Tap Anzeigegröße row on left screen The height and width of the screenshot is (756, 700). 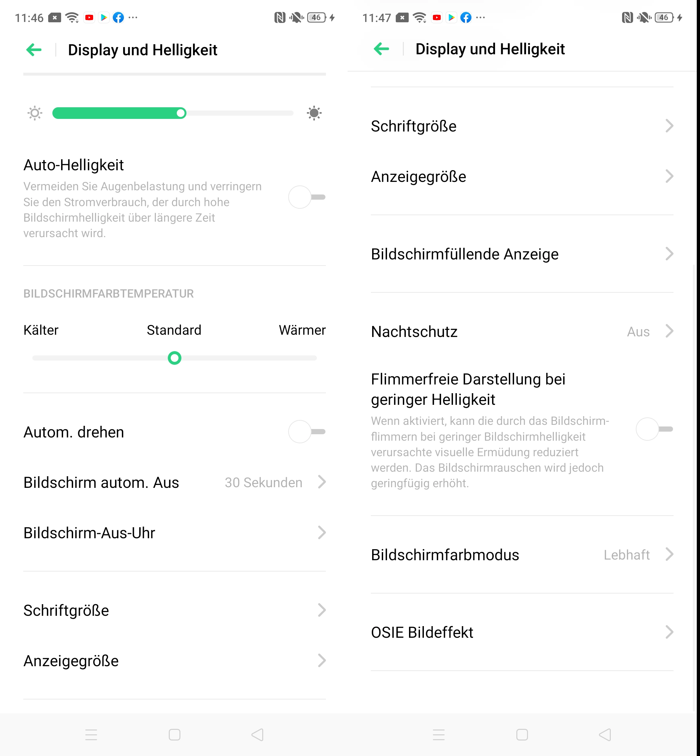175,661
